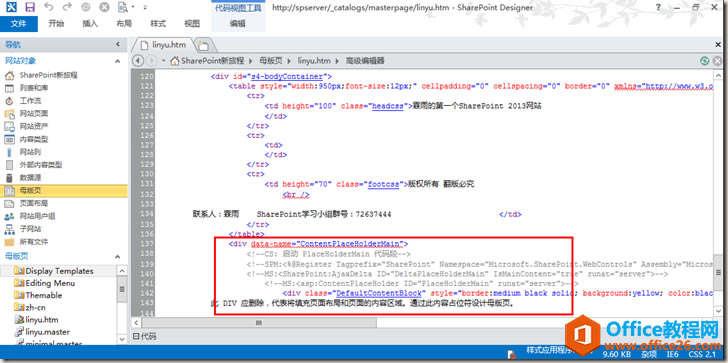
Task: Undo the last edit
Action: point(49,7)
